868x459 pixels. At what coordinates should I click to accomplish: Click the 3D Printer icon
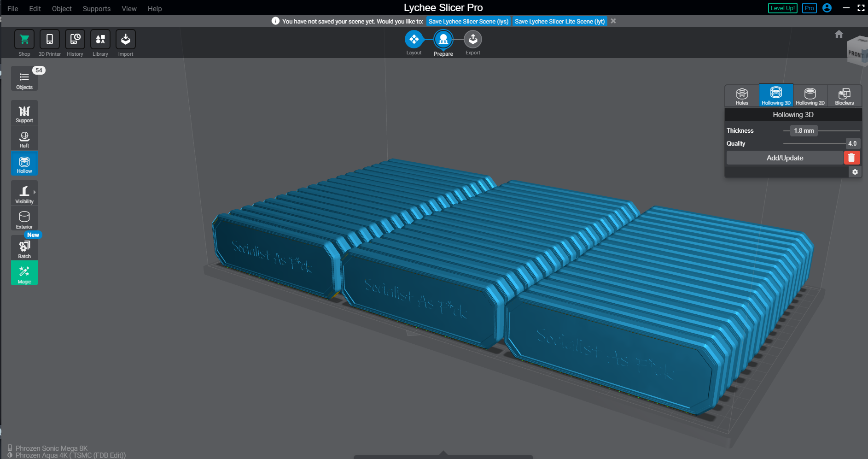[x=50, y=40]
